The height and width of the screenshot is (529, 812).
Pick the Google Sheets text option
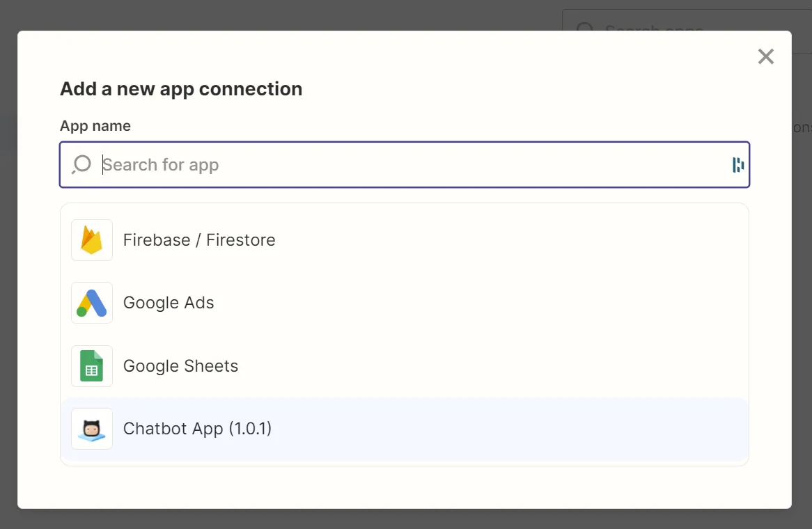[x=181, y=366]
